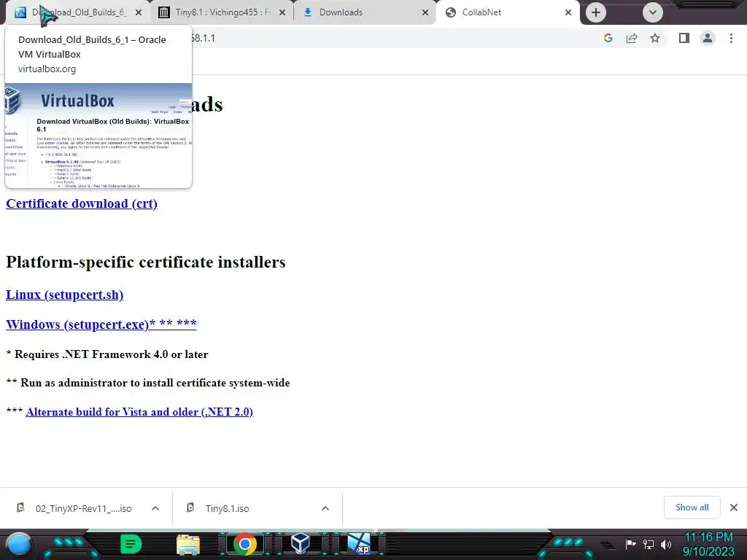Bookmark this page with the star icon

point(655,38)
